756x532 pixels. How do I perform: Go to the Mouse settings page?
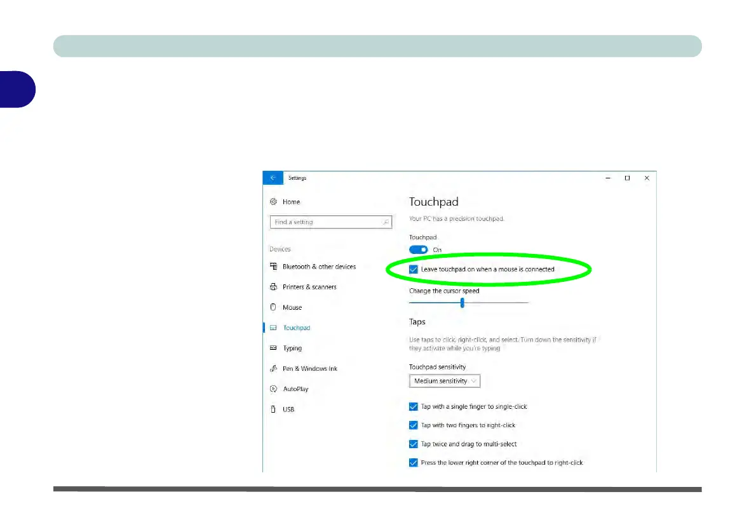tap(292, 307)
